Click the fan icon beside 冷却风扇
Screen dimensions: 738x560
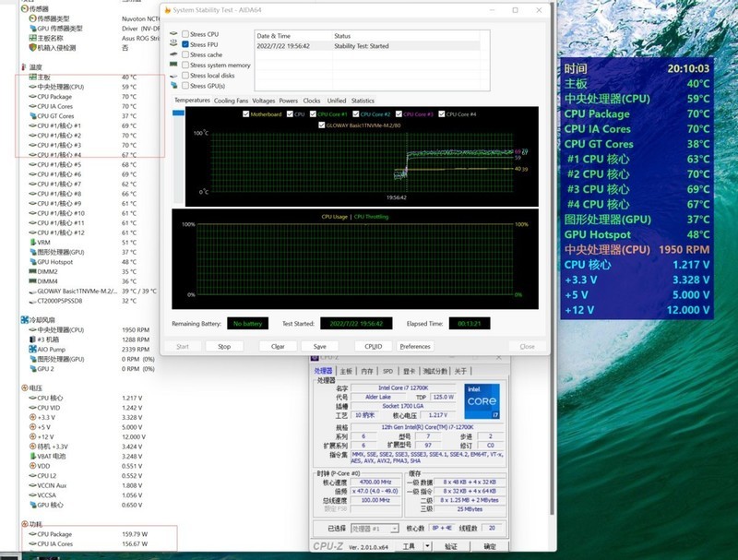click(23, 319)
